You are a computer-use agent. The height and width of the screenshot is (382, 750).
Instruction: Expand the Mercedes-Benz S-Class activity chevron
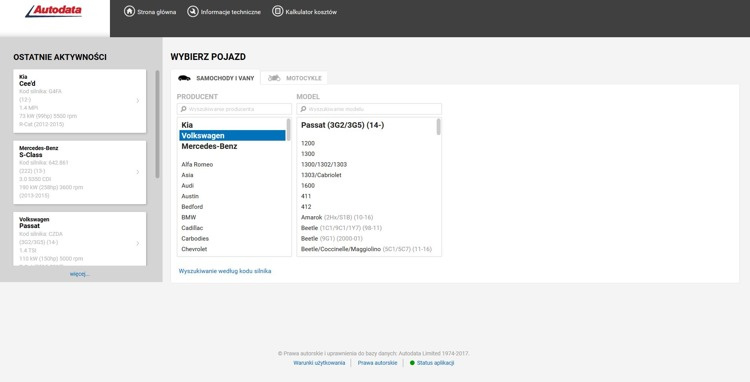point(138,172)
